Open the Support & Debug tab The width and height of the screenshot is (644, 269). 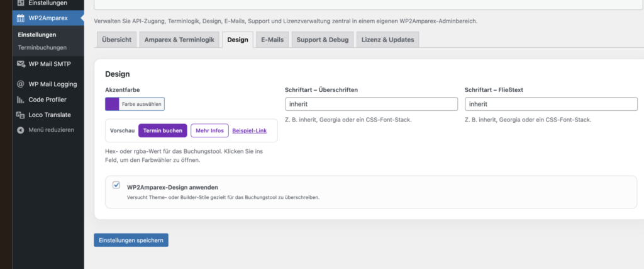[323, 40]
